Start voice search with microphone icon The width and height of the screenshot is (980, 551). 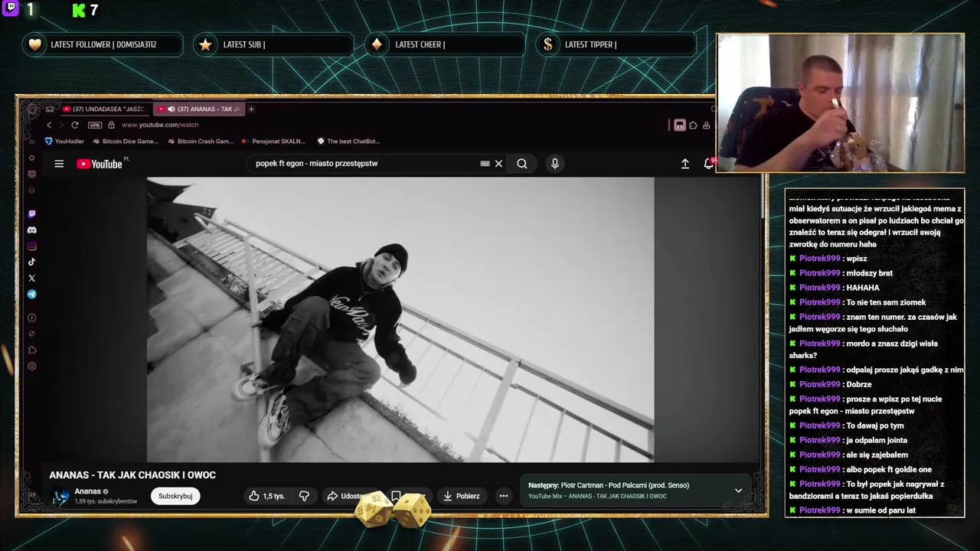point(555,163)
